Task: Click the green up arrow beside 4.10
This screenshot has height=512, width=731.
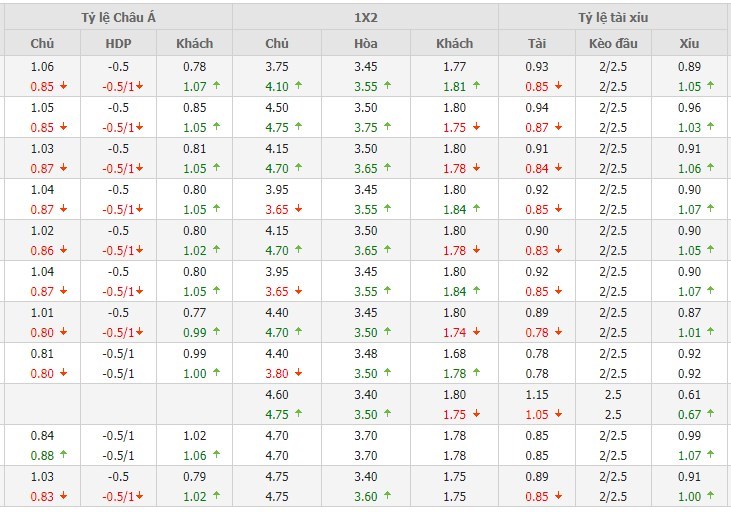Action: coord(299,86)
